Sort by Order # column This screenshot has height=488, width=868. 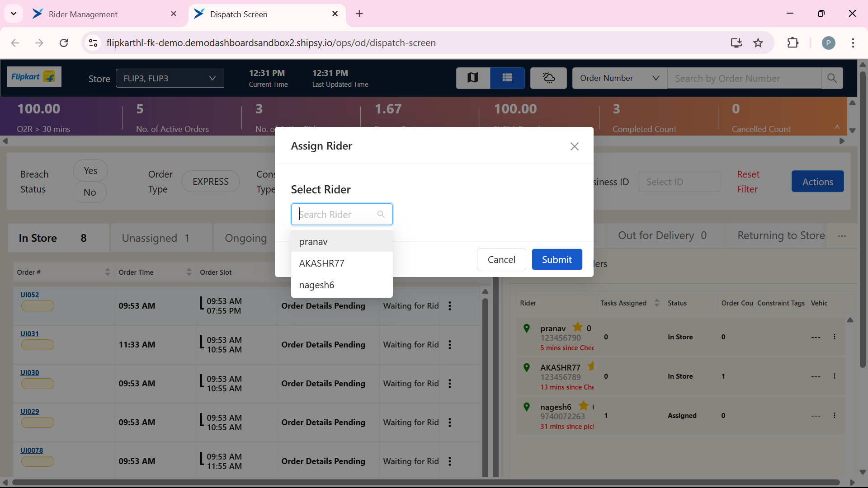tap(108, 272)
